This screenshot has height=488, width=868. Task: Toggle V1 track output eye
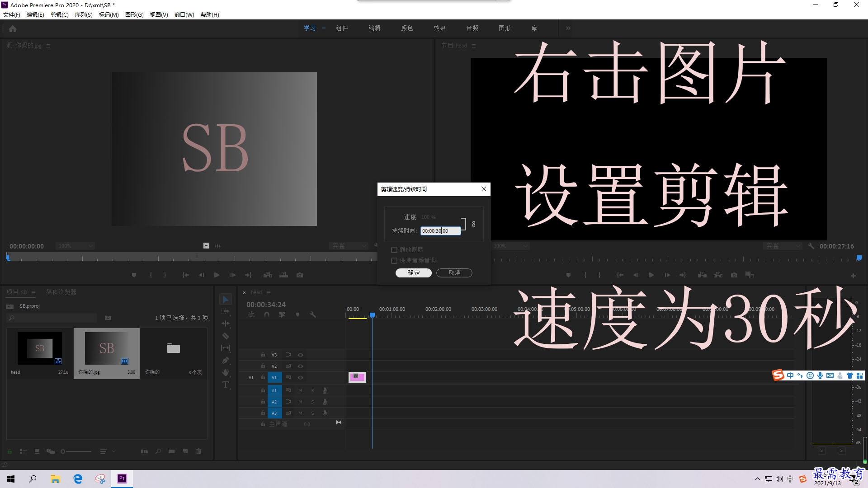click(300, 377)
